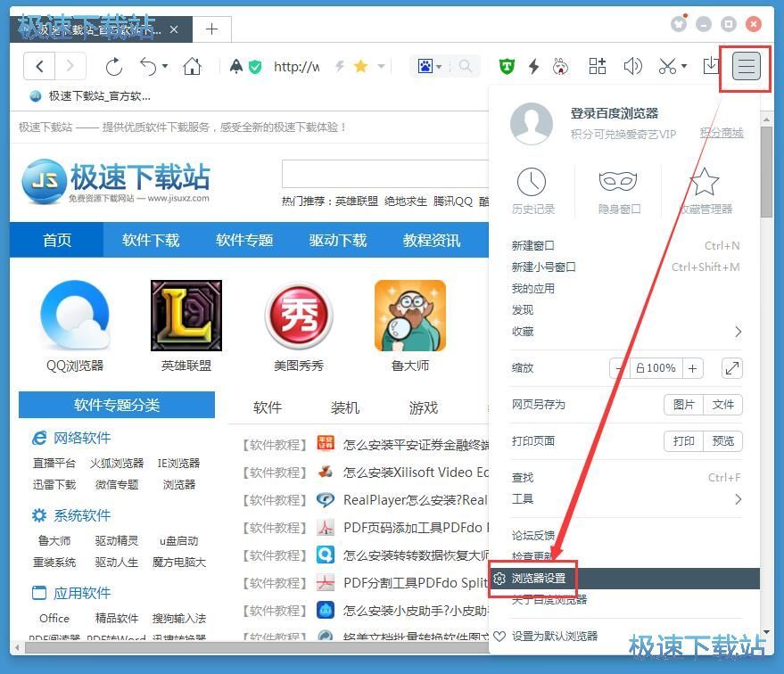The width and height of the screenshot is (784, 674).
Task: Click the scissors screenshot icon
Action: (667, 66)
